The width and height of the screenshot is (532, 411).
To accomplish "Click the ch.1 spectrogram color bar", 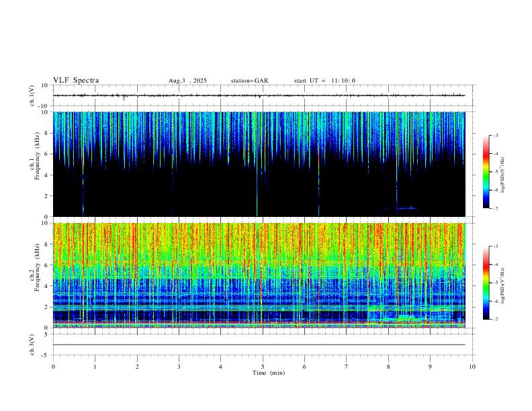I will tap(486, 172).
